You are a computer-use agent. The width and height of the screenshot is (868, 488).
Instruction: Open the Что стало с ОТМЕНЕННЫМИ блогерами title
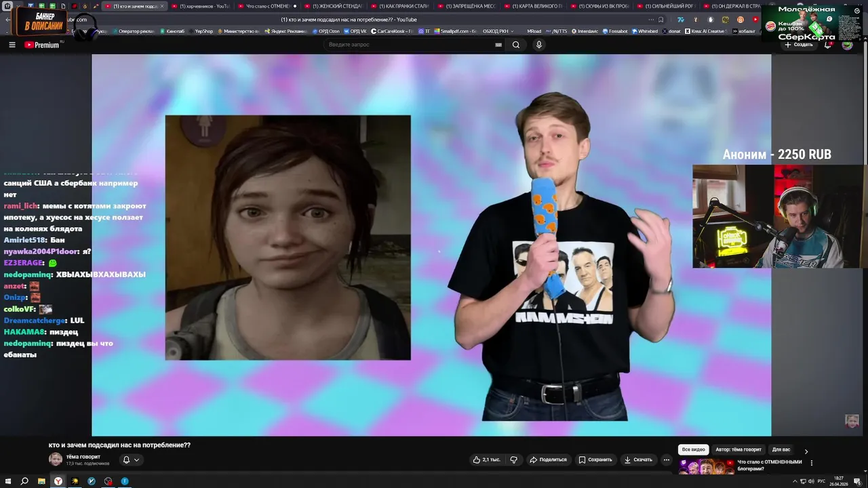770,465
